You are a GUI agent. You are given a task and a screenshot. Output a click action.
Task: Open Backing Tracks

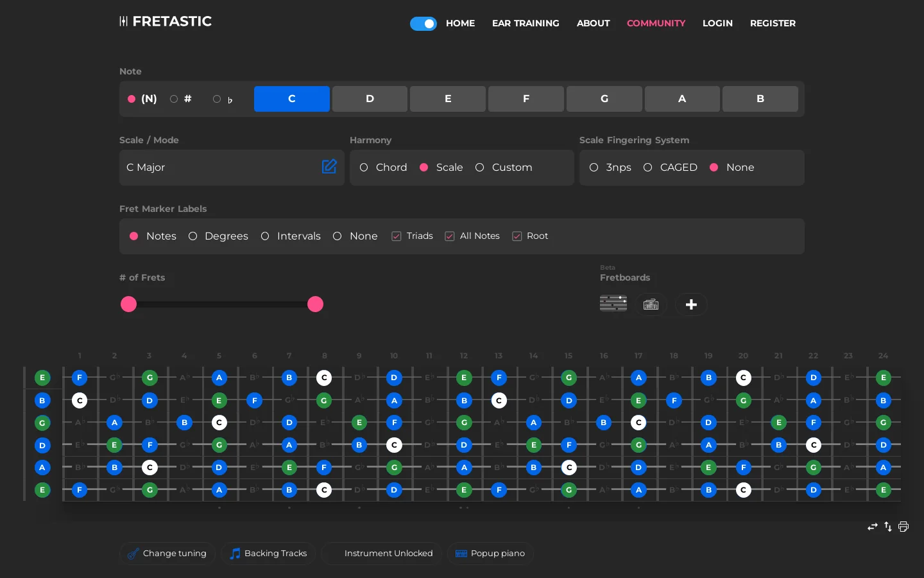[x=268, y=554]
